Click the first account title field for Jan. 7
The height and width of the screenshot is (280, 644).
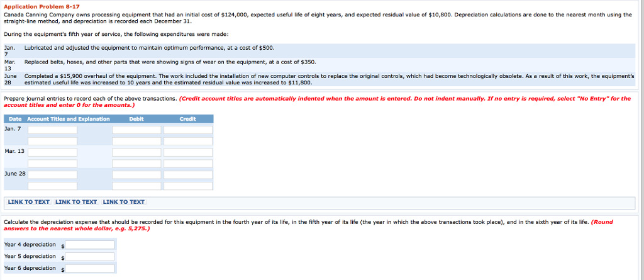tap(53, 130)
